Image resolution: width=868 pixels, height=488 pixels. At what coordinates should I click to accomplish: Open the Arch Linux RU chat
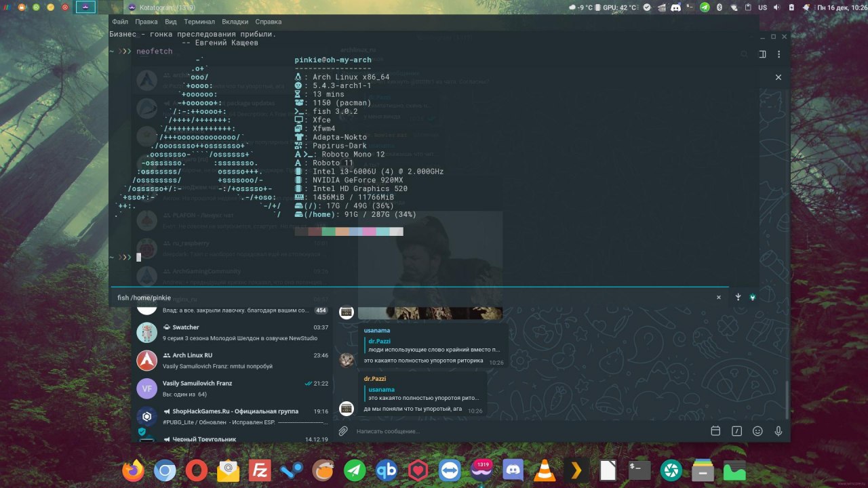[x=233, y=361]
